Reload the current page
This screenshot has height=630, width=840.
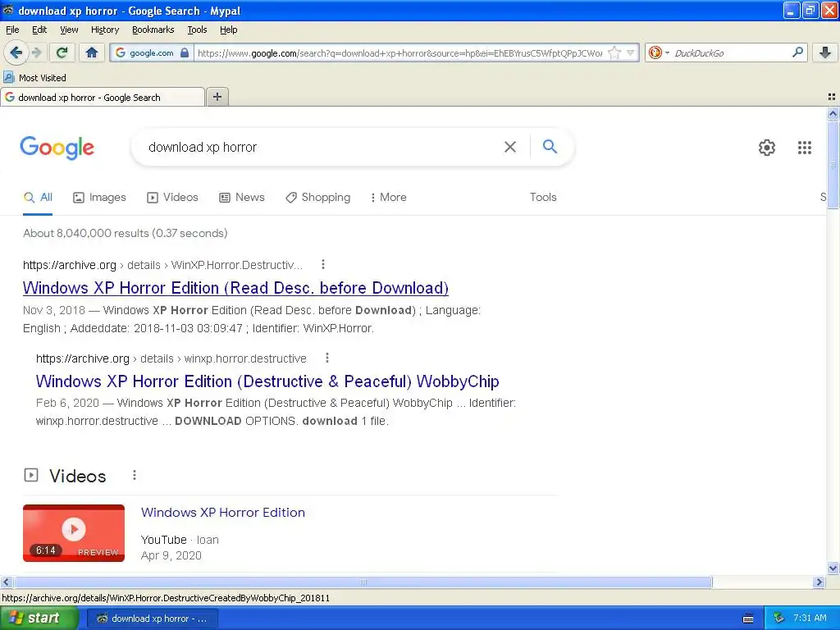tap(62, 52)
